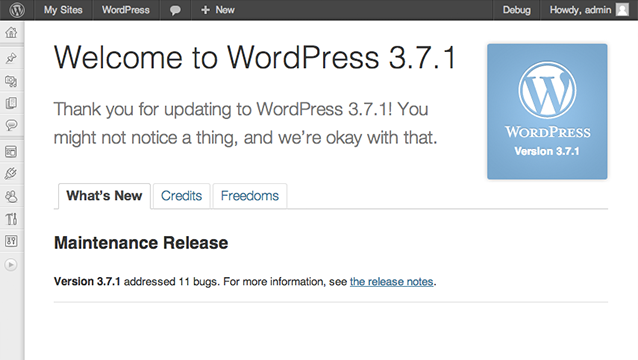638x360 pixels.
Task: Open Pages icon in sidebar
Action: (x=11, y=103)
